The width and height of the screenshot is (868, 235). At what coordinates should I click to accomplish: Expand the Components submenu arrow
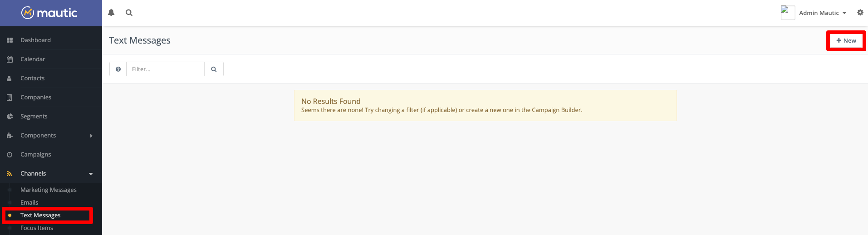tap(91, 136)
